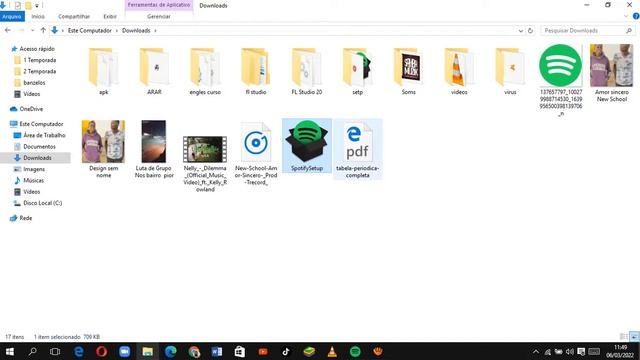Open 2 Temporada quick access folder
The image size is (640, 360).
click(x=36, y=71)
